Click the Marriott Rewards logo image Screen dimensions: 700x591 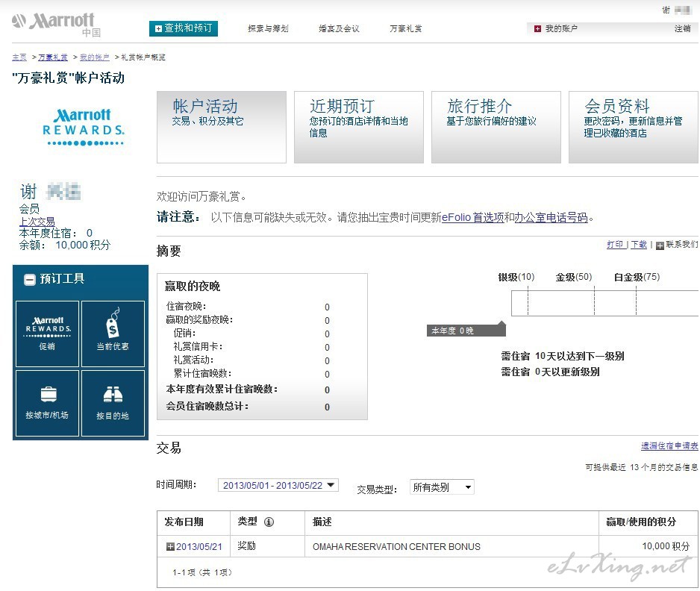[x=84, y=128]
